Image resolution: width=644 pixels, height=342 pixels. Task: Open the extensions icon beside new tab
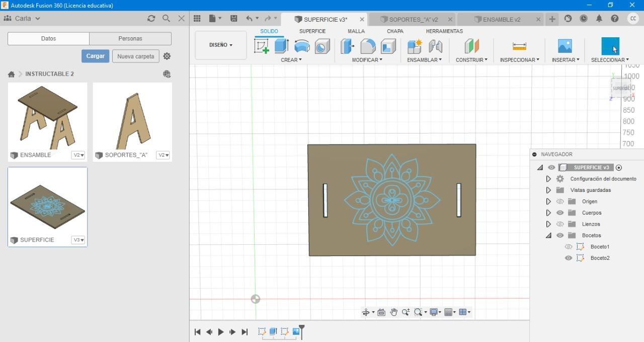tap(568, 18)
